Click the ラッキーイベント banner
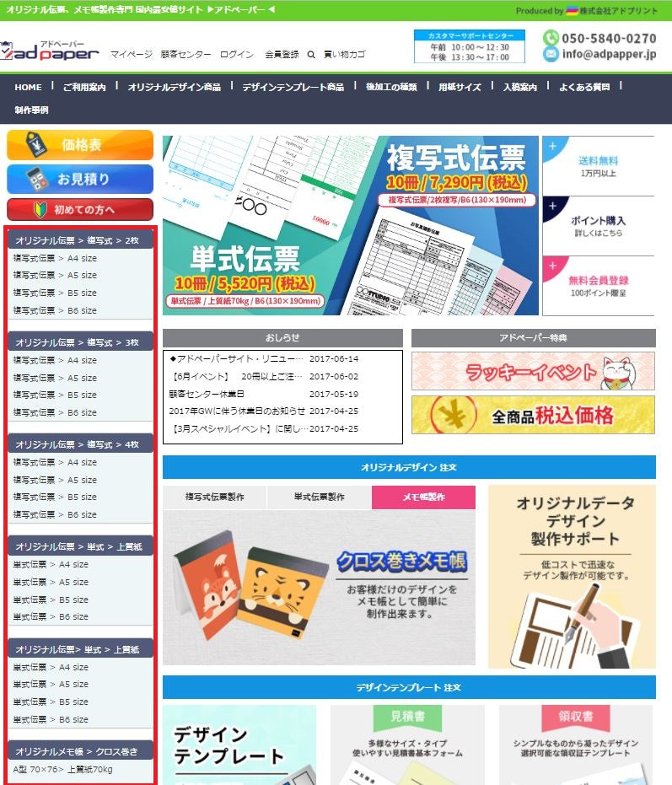This screenshot has width=672, height=785. click(x=533, y=371)
